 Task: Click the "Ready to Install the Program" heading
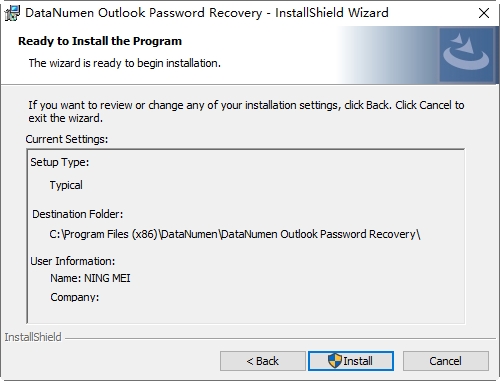pos(100,41)
